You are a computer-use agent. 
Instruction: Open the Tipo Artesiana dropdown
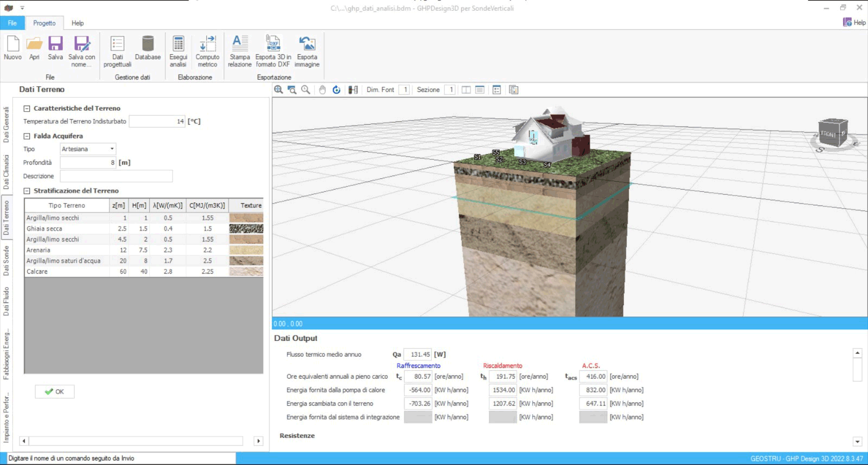coord(112,149)
